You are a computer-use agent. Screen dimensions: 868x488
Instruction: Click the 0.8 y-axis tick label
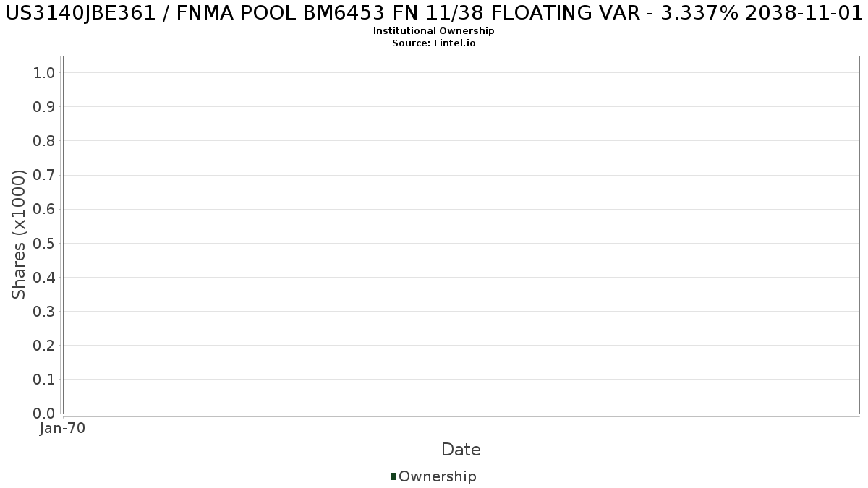(45, 140)
